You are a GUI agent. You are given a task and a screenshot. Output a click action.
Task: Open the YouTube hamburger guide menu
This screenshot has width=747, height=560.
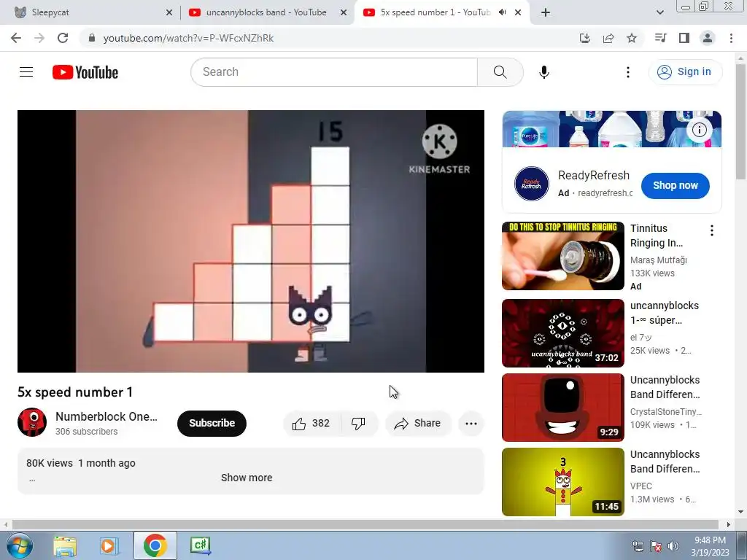click(26, 72)
